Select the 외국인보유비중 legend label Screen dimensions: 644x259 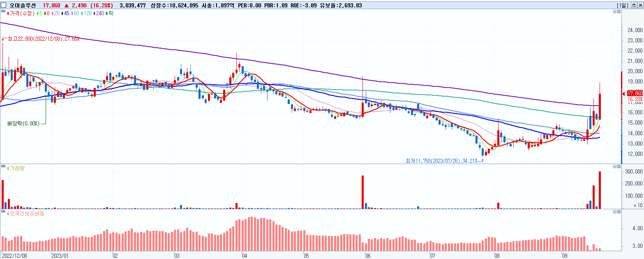(x=25, y=213)
